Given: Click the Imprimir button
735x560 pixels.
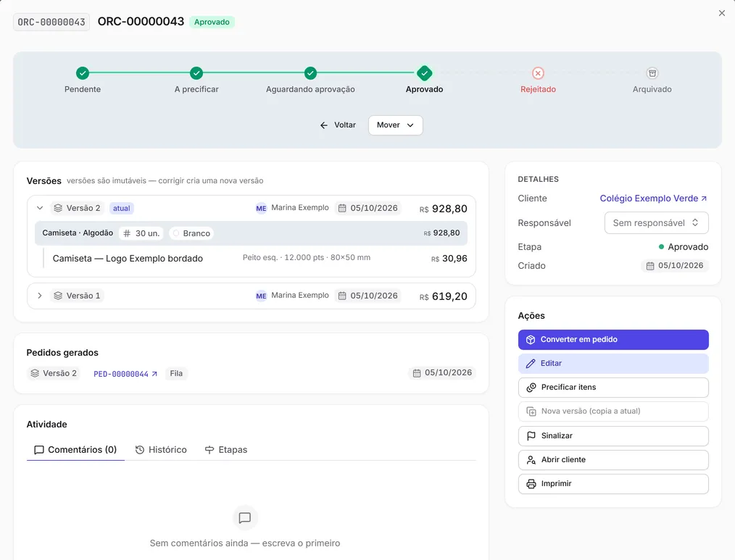Looking at the screenshot, I should [613, 484].
